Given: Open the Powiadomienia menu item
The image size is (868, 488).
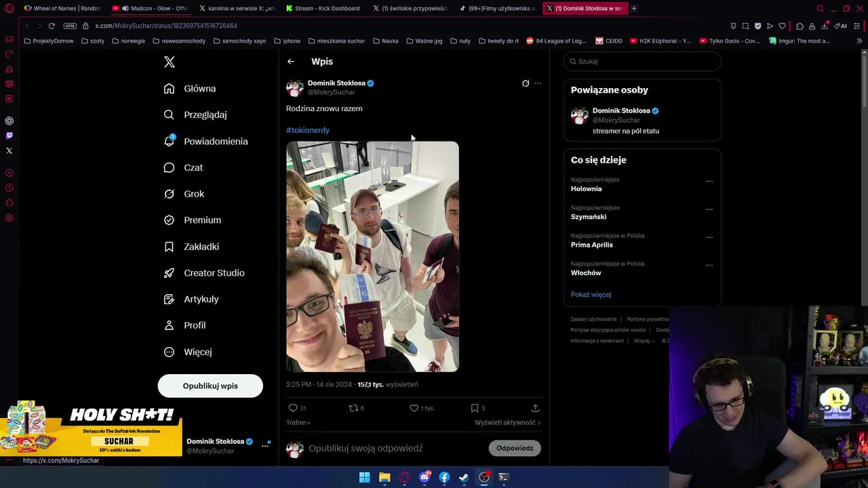Looking at the screenshot, I should [x=206, y=141].
